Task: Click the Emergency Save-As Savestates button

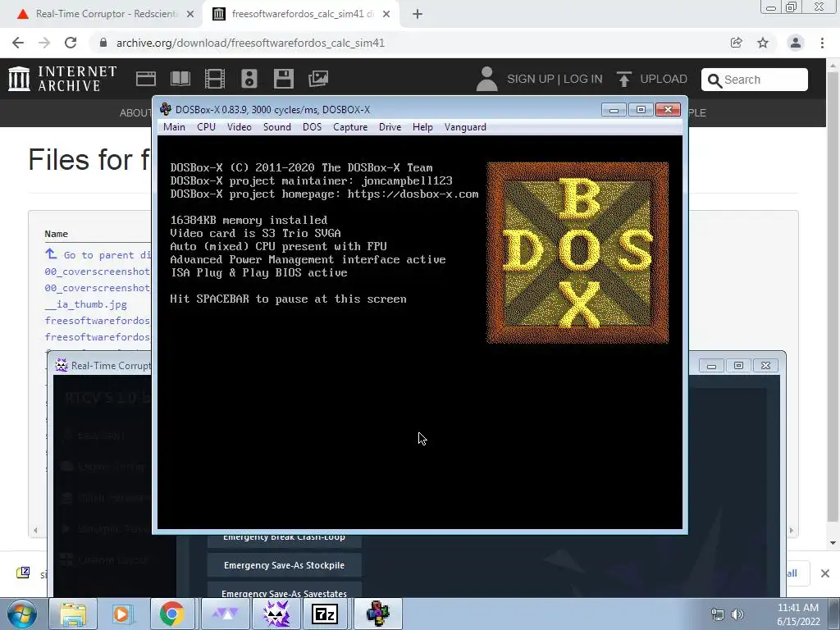Action: 284,591
